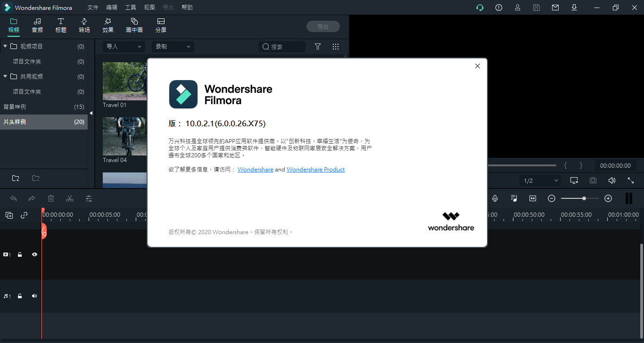The width and height of the screenshot is (644, 343).
Task: Mute audio track 1
Action: [34, 296]
